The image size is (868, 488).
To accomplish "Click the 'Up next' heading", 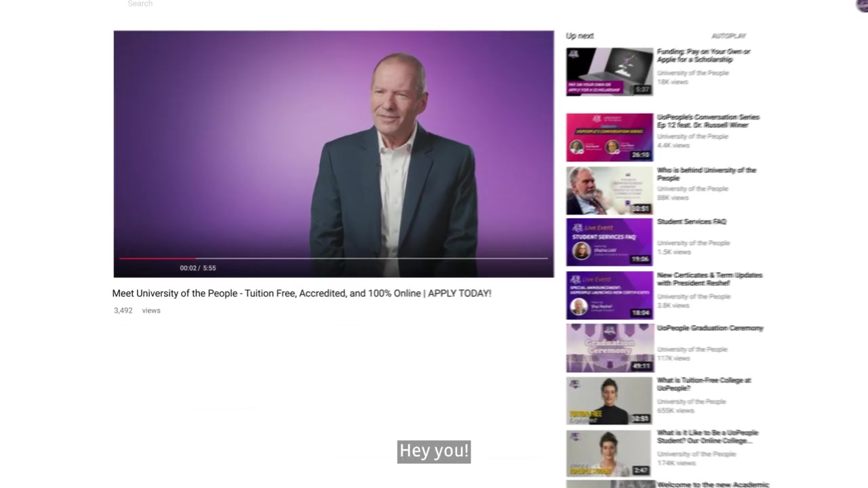I will click(580, 36).
